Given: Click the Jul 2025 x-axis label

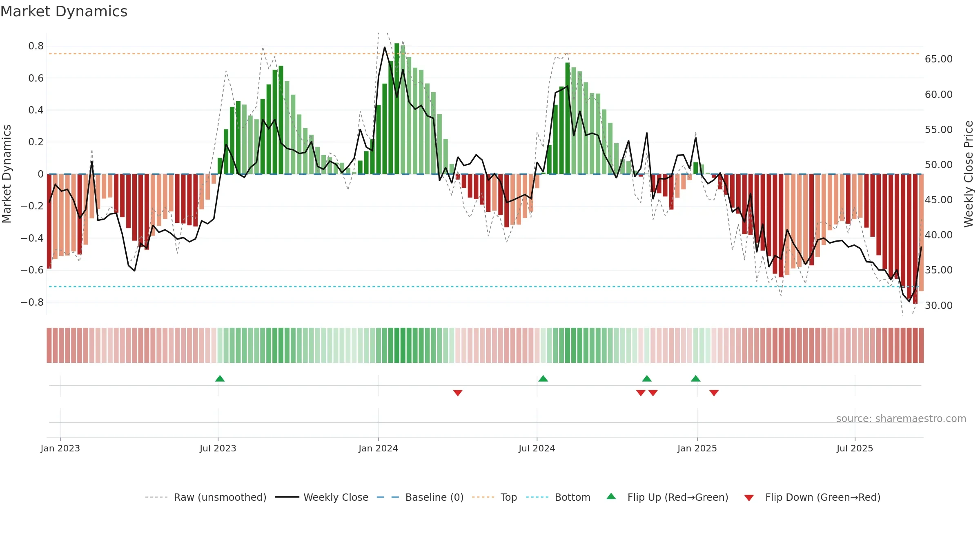Looking at the screenshot, I should click(855, 448).
